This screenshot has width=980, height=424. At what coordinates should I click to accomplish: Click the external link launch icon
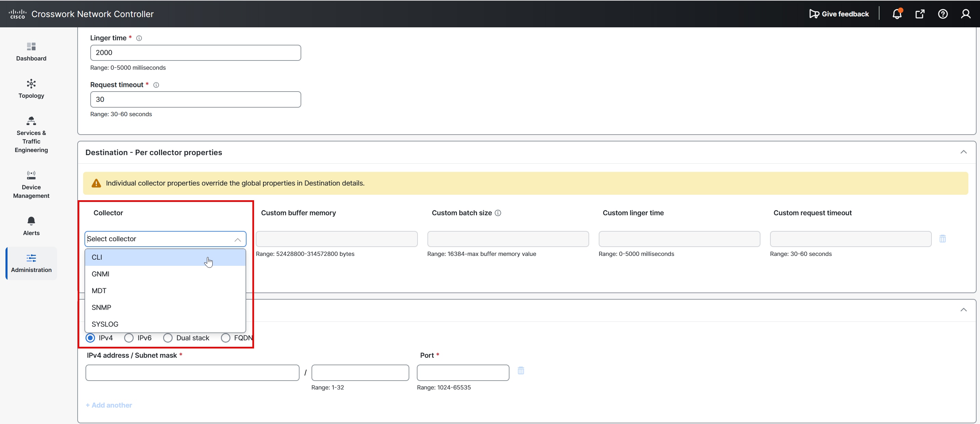tap(919, 14)
